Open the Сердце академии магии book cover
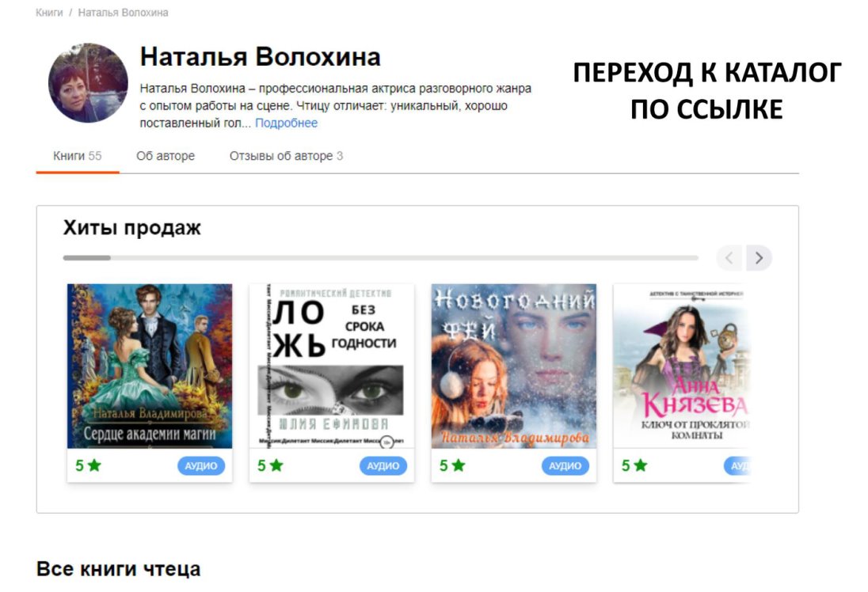This screenshot has width=868, height=592. point(150,366)
